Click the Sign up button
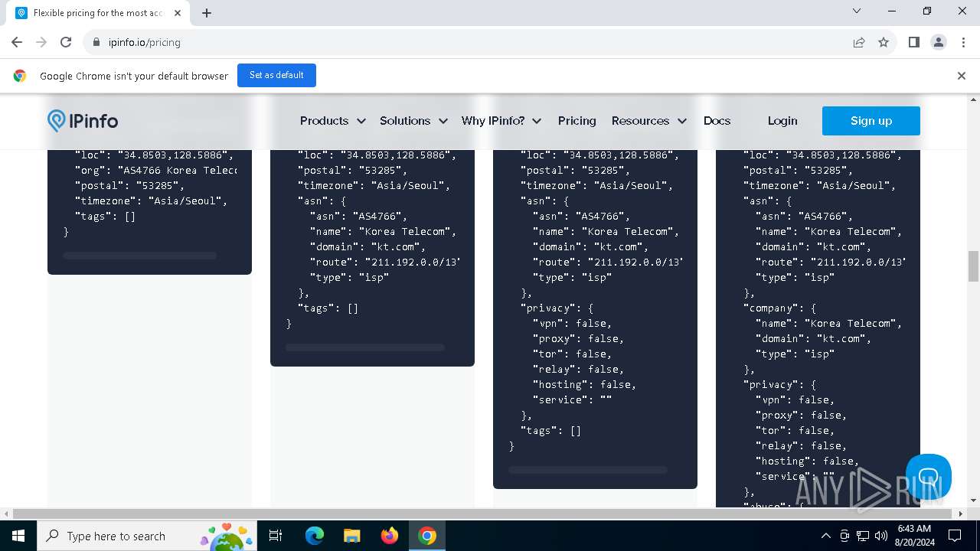This screenshot has width=980, height=551. [x=871, y=121]
